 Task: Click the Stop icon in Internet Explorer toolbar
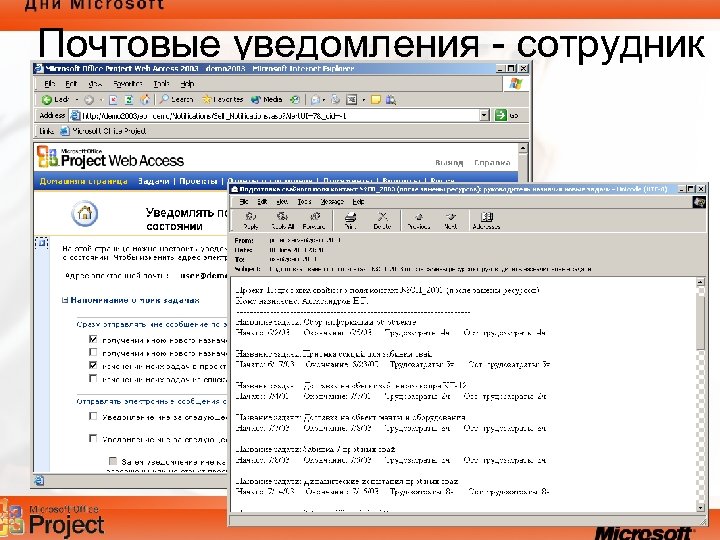pyautogui.click(x=113, y=100)
